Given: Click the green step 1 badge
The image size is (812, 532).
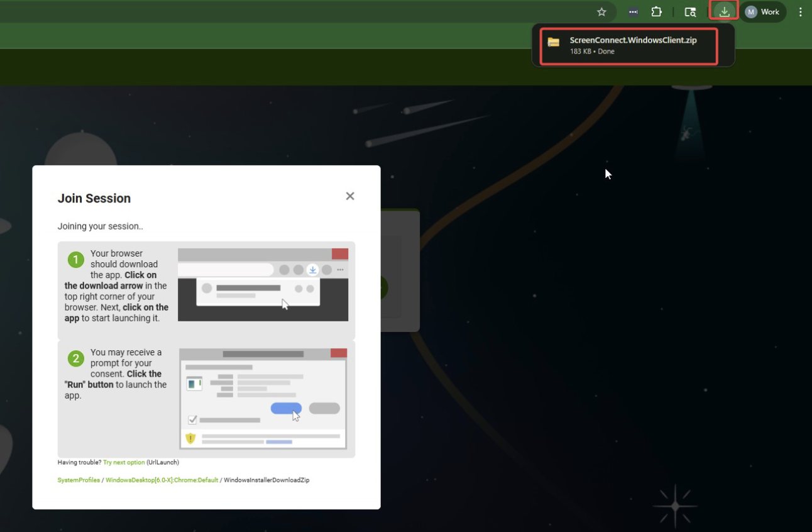Looking at the screenshot, I should (75, 259).
